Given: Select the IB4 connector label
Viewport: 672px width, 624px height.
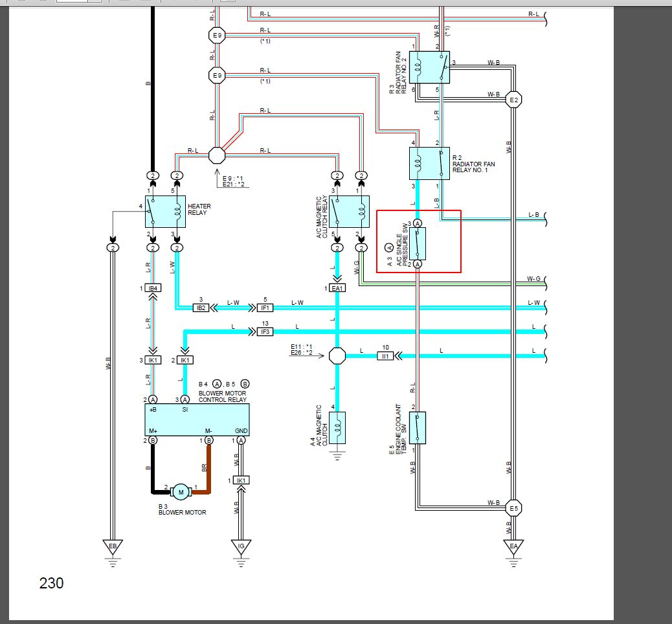Looking at the screenshot, I should (153, 288).
